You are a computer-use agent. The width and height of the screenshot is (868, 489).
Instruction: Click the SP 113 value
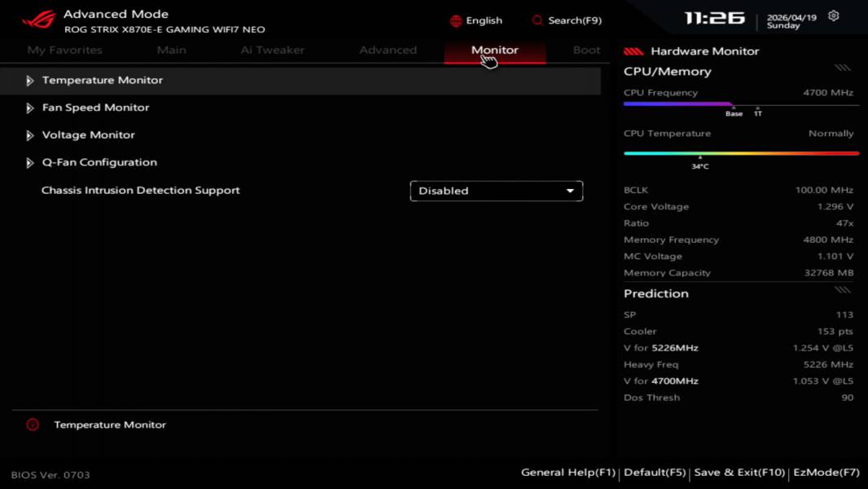(x=844, y=315)
